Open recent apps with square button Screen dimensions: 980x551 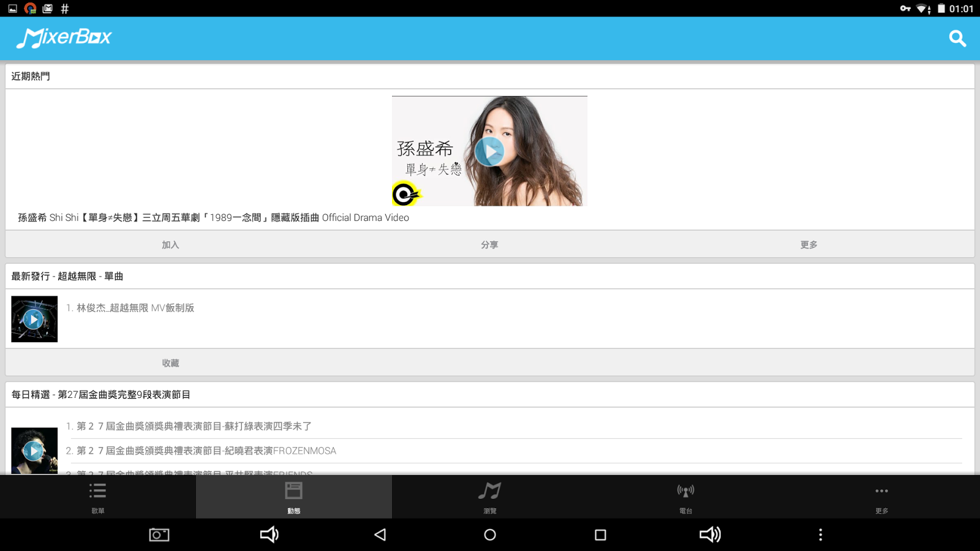(600, 534)
